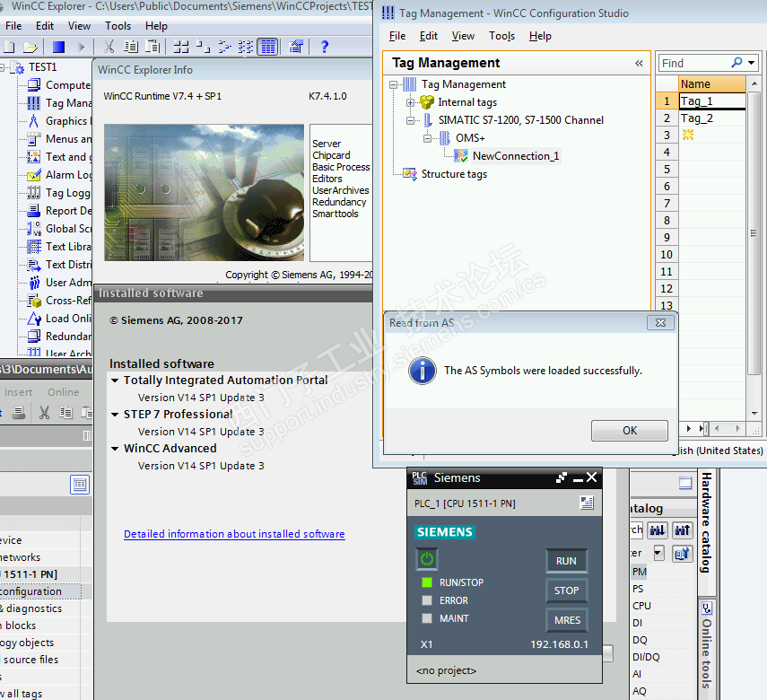Image resolution: width=767 pixels, height=700 pixels.
Task: Open the Graphics Designer compass icon
Action: pyautogui.click(x=33, y=121)
